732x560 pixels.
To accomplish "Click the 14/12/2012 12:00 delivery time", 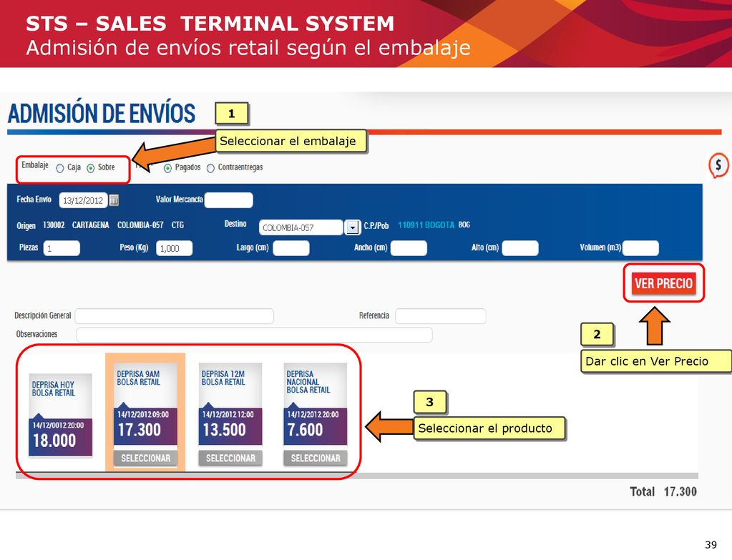I will pyautogui.click(x=228, y=414).
